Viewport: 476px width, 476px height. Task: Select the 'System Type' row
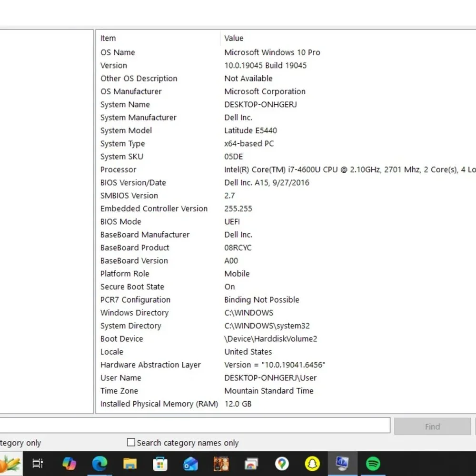[123, 144]
